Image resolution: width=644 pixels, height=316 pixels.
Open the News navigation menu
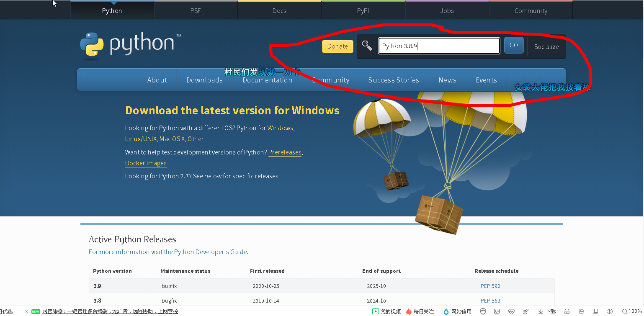pyautogui.click(x=447, y=80)
